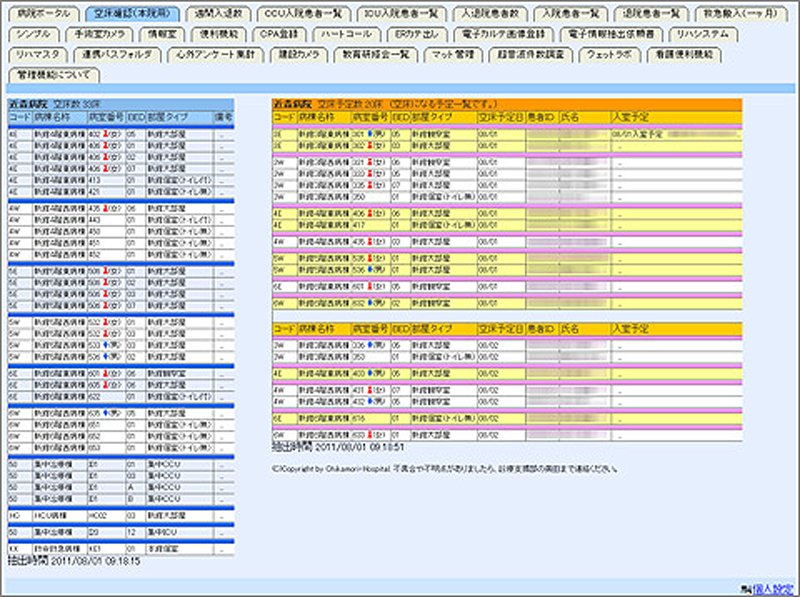Click male icon for 6W room 632 in right table

pyautogui.click(x=370, y=303)
